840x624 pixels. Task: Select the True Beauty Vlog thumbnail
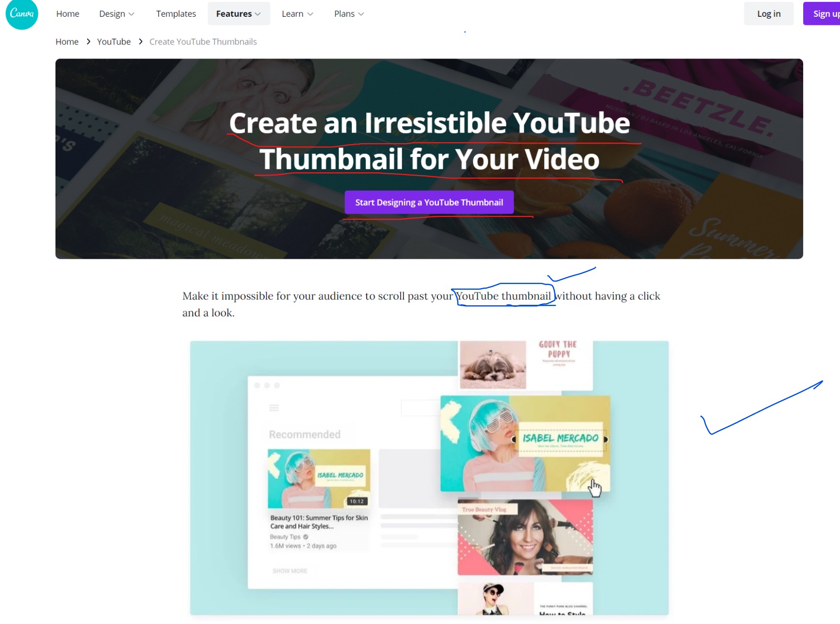[525, 537]
